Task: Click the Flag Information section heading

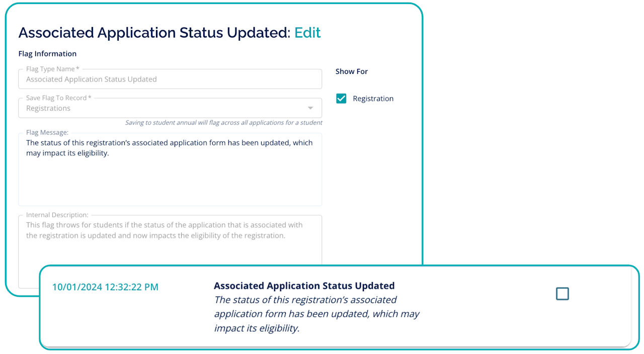Action: click(47, 54)
